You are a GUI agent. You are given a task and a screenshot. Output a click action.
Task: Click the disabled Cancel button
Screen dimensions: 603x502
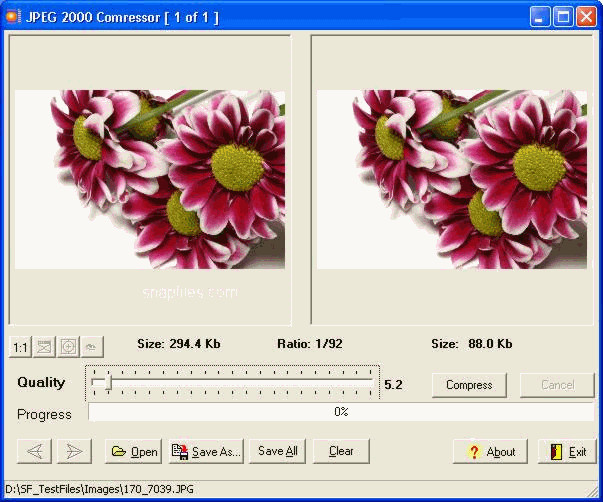(x=557, y=385)
